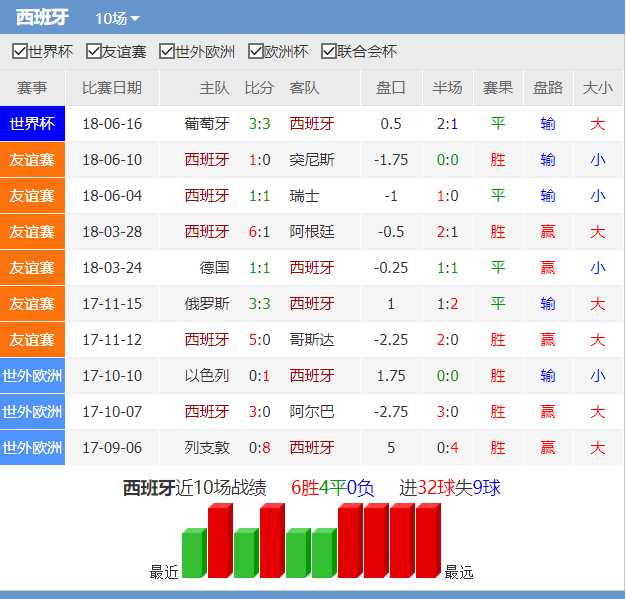Viewport: 626px width, 599px height.
Task: Click the 0:8 score of 列支敦士登 match
Action: coord(259,448)
